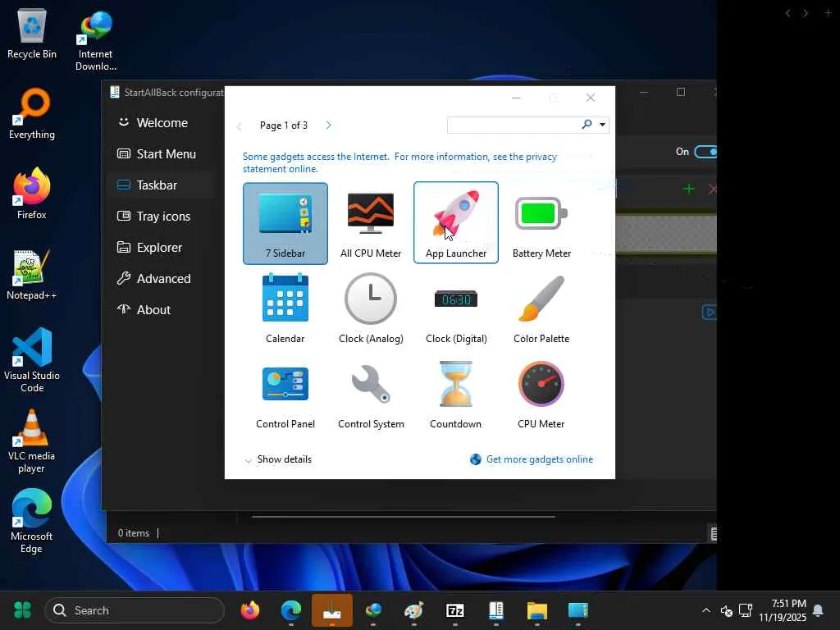840x630 pixels.
Task: Click the gadget search input field
Action: pyautogui.click(x=514, y=125)
